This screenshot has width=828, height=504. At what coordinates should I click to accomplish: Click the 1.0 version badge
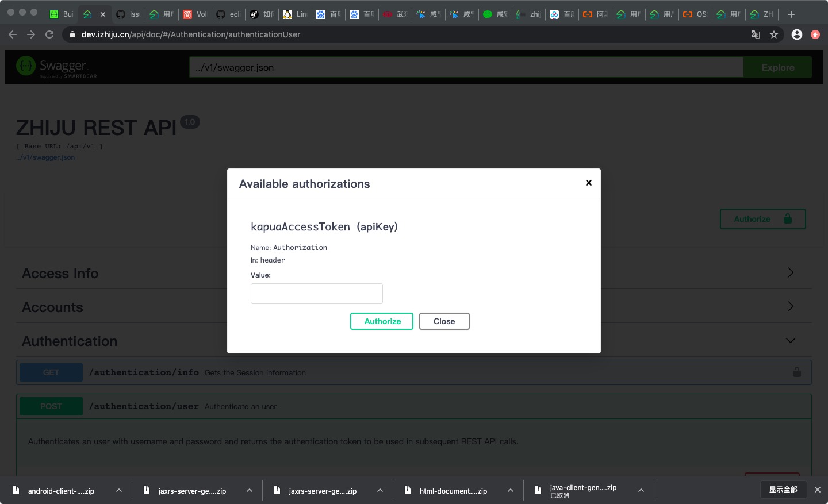[x=190, y=122]
